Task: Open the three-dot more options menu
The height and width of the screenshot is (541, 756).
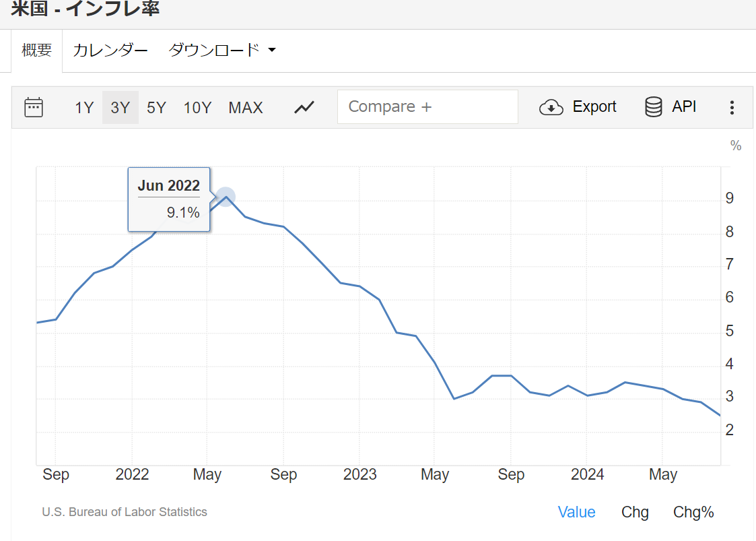Action: tap(732, 107)
